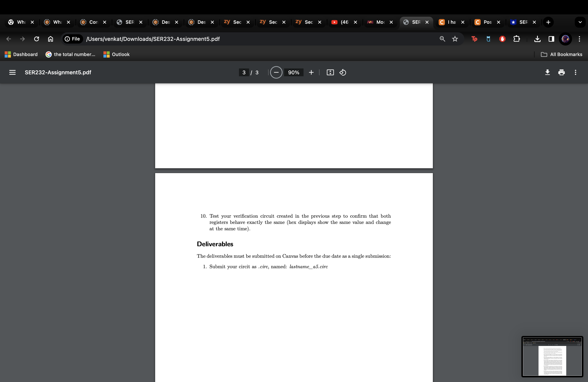Open the PDF sidebar menu
This screenshot has height=382, width=588.
tap(12, 72)
